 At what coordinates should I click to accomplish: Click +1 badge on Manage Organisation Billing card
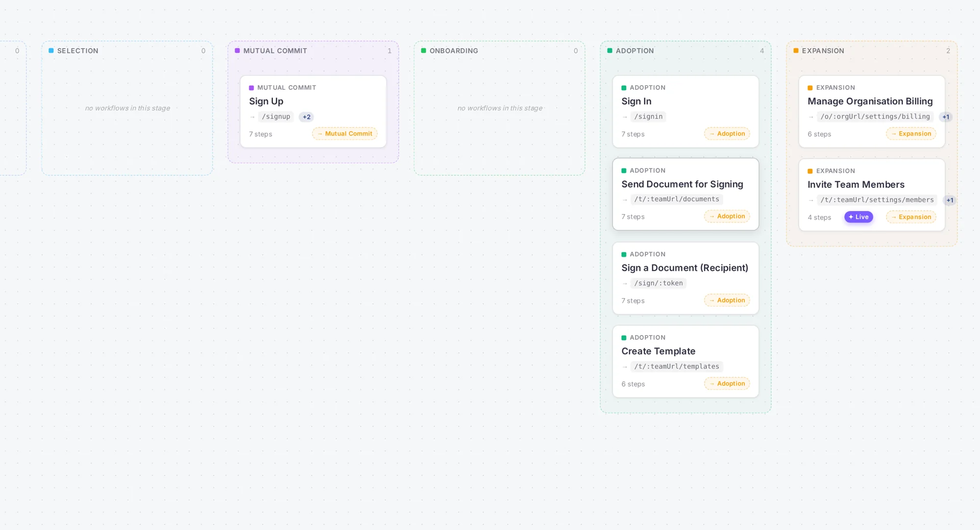[x=946, y=117]
